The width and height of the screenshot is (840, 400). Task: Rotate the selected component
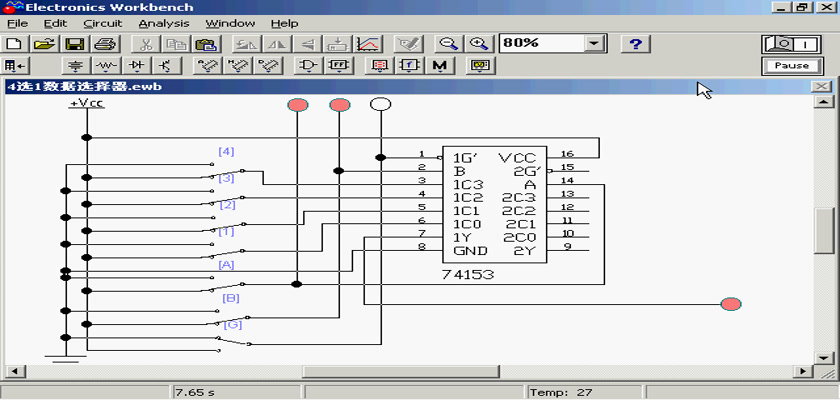coord(248,44)
